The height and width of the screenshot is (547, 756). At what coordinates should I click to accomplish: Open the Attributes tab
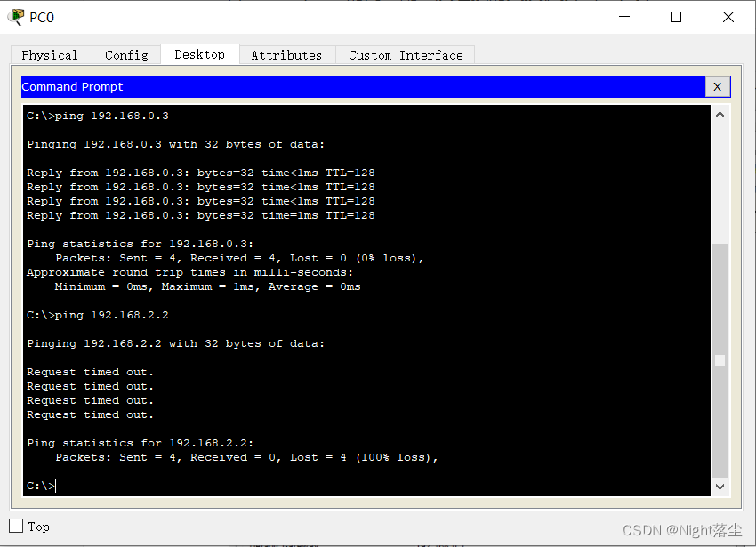[x=286, y=55]
